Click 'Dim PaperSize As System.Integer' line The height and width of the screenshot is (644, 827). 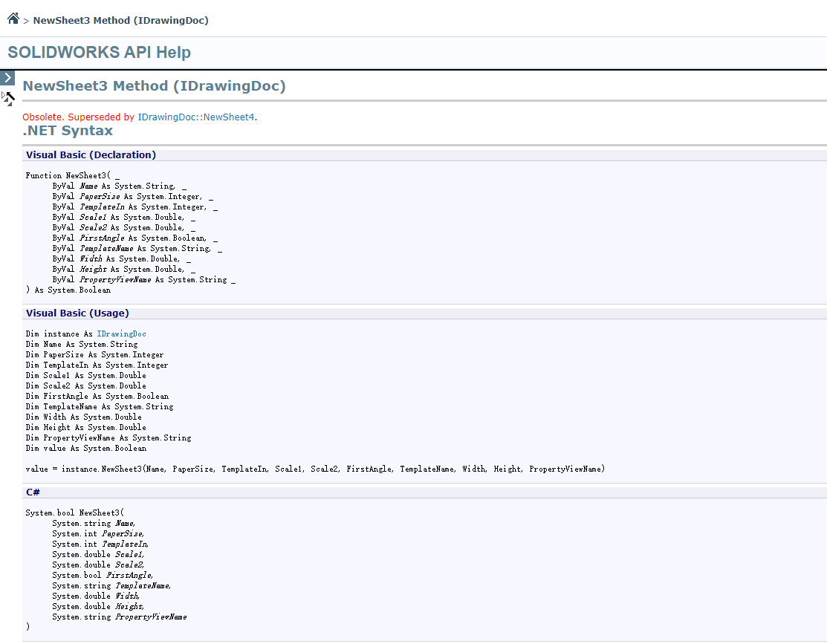tap(95, 355)
